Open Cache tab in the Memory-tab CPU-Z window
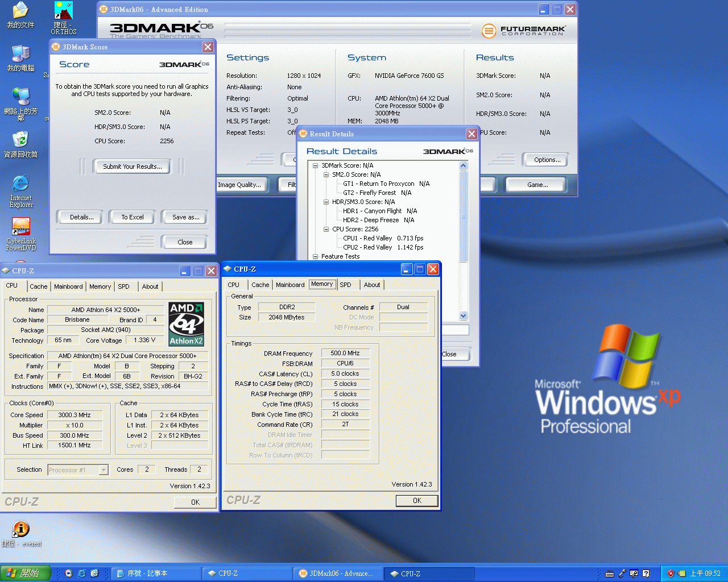The image size is (728, 582). (260, 285)
